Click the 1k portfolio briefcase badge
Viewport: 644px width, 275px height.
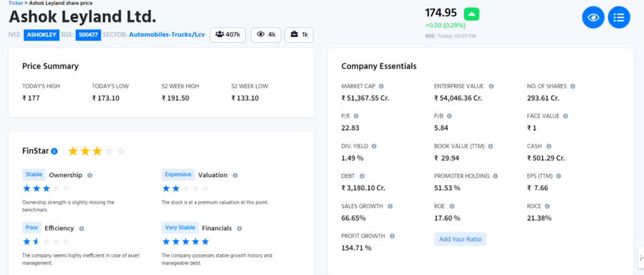tap(299, 35)
